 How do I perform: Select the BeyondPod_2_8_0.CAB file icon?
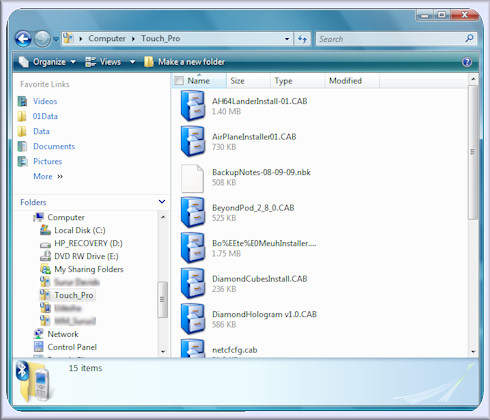pos(193,212)
